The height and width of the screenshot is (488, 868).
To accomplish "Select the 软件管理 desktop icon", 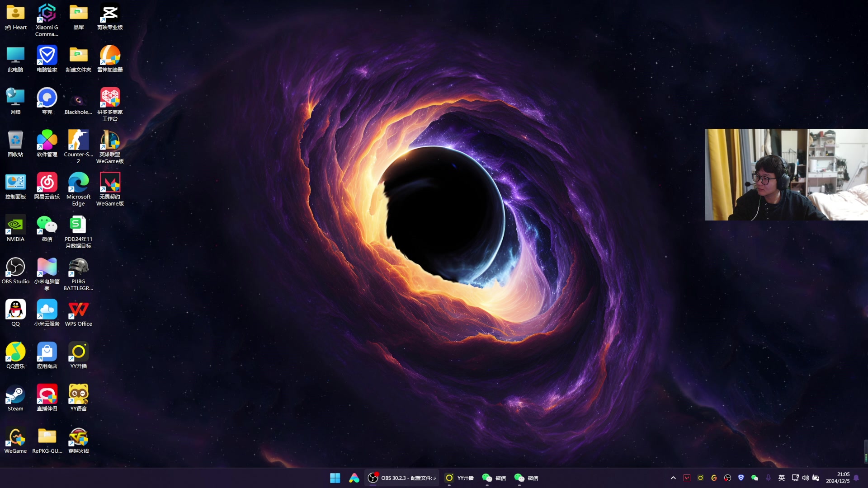I will (47, 144).
